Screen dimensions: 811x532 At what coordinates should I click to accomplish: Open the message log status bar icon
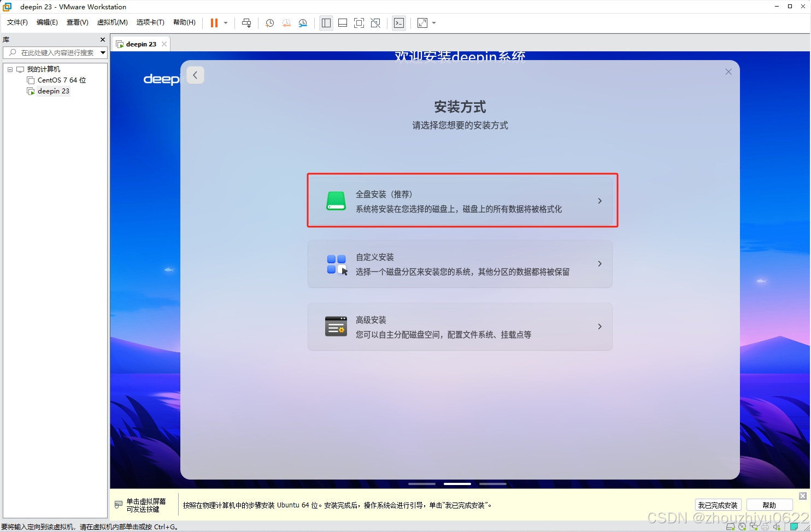794,527
